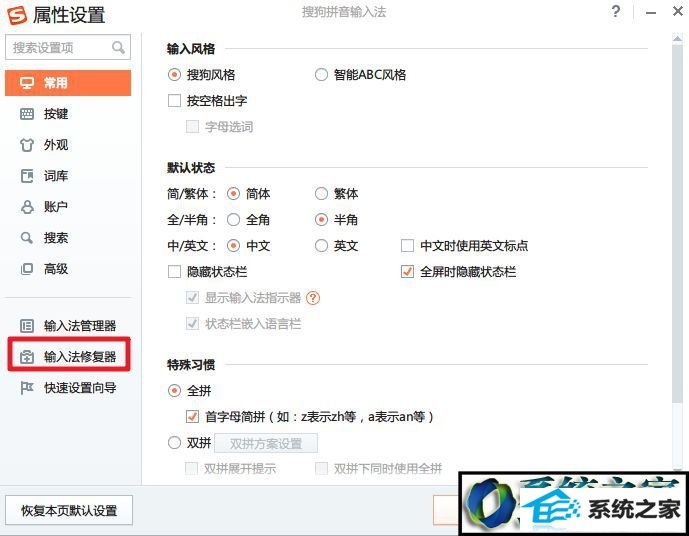Select 智能ABC风格 input style radio button
This screenshot has height=536, width=689.
(x=321, y=75)
